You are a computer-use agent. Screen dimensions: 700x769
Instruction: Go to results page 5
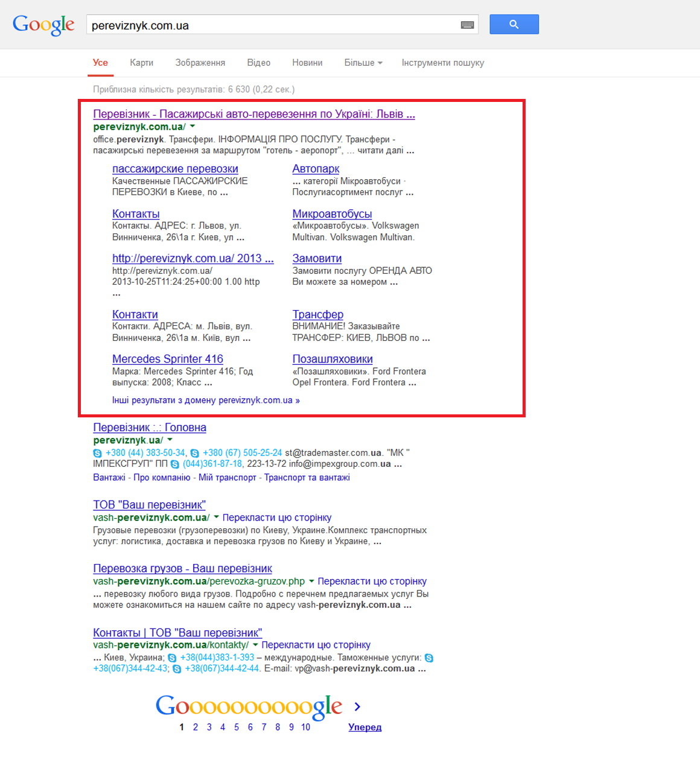(237, 727)
